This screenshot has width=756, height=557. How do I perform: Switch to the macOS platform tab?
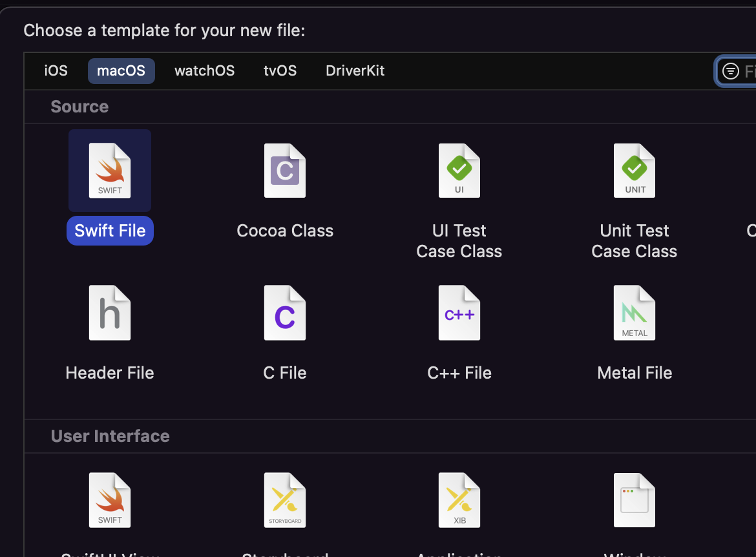121,71
